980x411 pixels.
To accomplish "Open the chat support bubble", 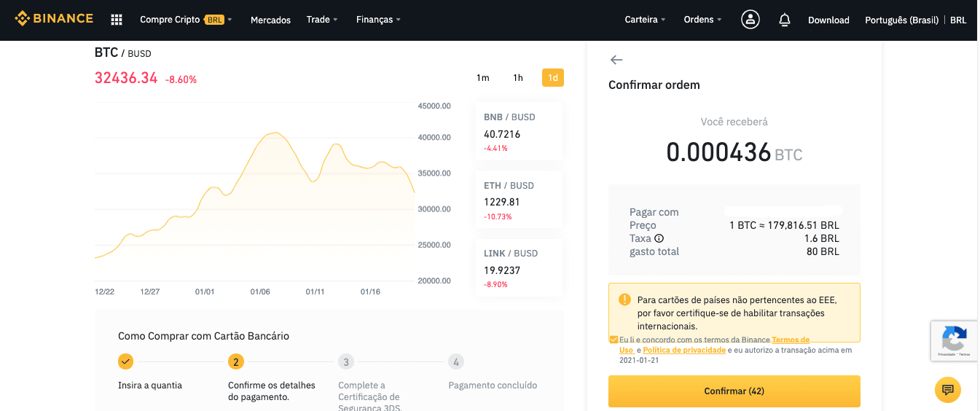I will (x=948, y=389).
